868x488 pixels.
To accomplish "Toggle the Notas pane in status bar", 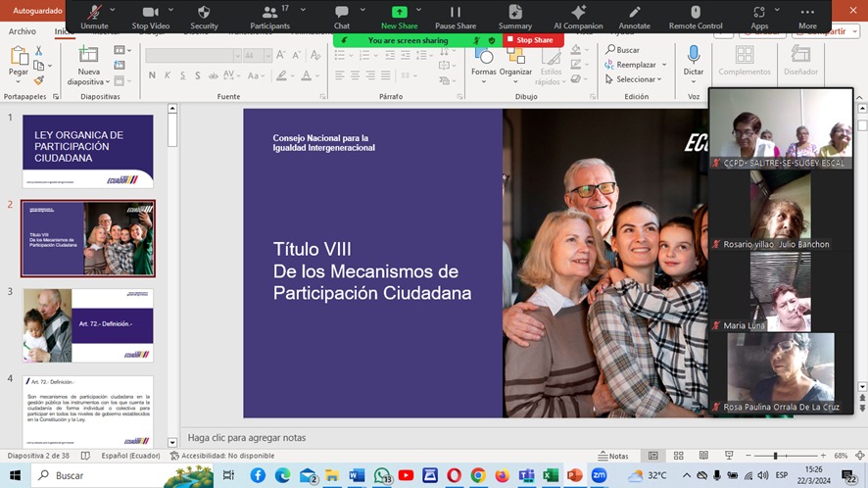I will (x=612, y=456).
